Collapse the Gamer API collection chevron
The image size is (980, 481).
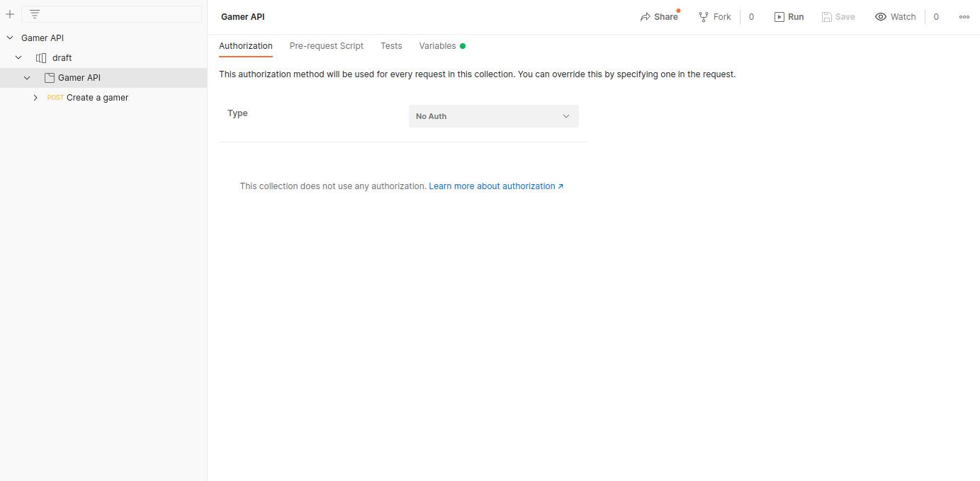pos(27,78)
